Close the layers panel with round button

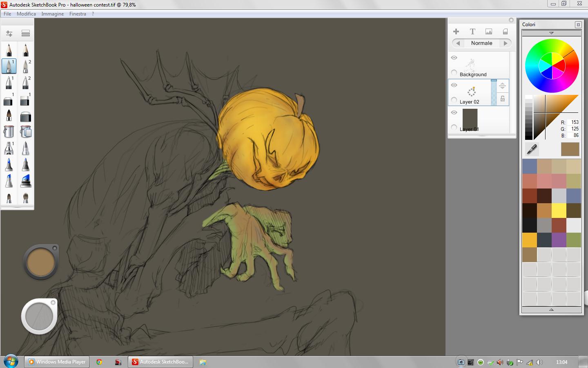511,20
